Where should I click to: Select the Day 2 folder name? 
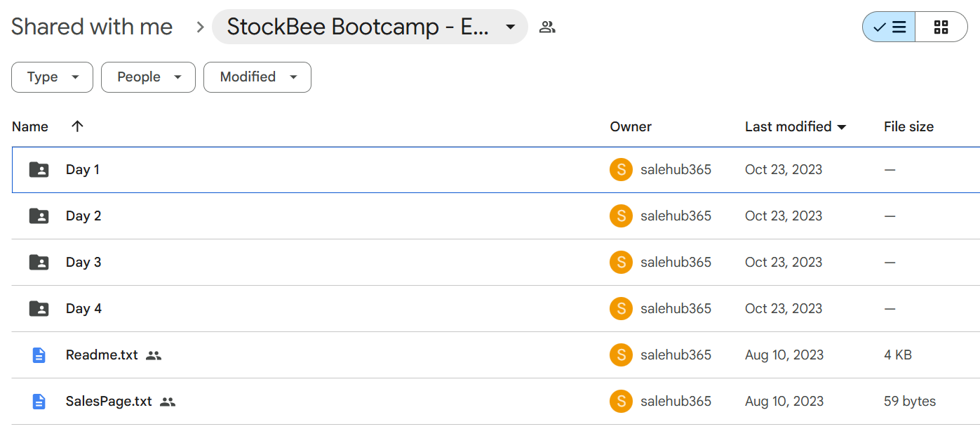[83, 216]
